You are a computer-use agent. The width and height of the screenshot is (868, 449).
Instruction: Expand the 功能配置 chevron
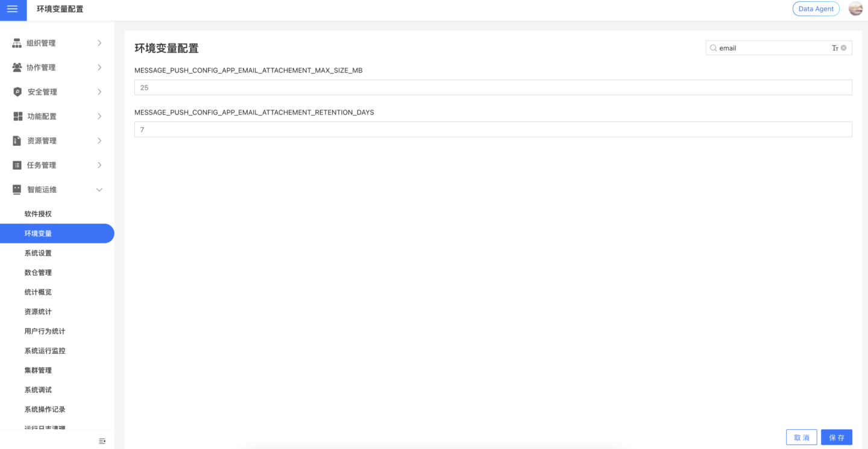(x=99, y=116)
